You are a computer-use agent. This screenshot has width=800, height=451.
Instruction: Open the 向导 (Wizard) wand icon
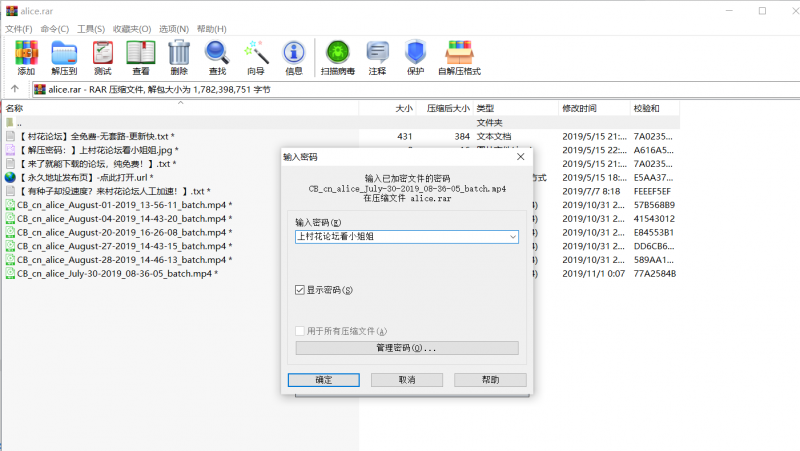point(256,55)
